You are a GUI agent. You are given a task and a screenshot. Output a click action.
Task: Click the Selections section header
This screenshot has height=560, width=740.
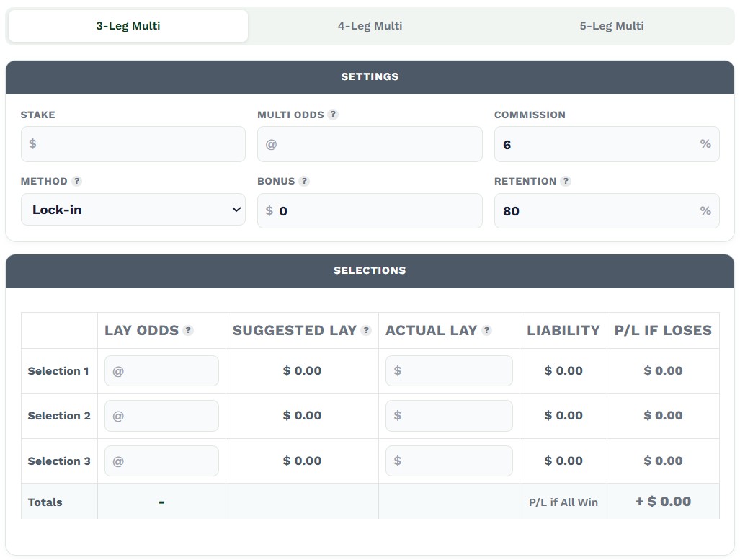pos(370,270)
